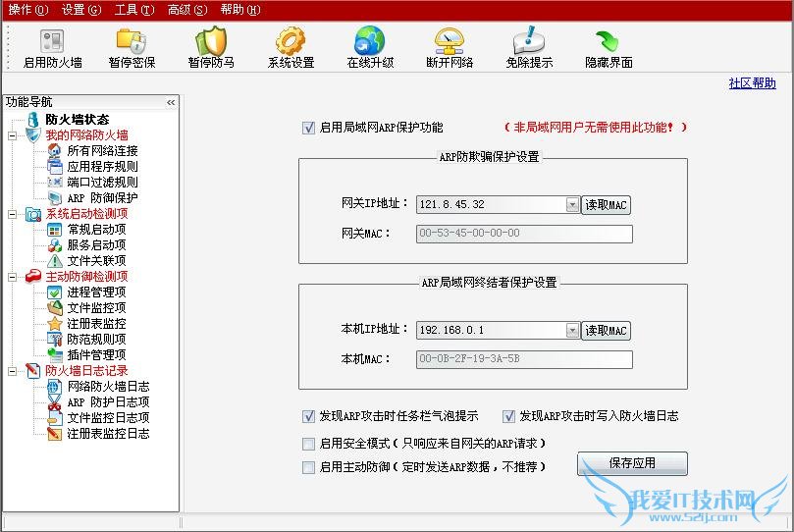Select 端口过滤规则 text in tree
Image resolution: width=794 pixels, height=532 pixels.
(x=102, y=183)
